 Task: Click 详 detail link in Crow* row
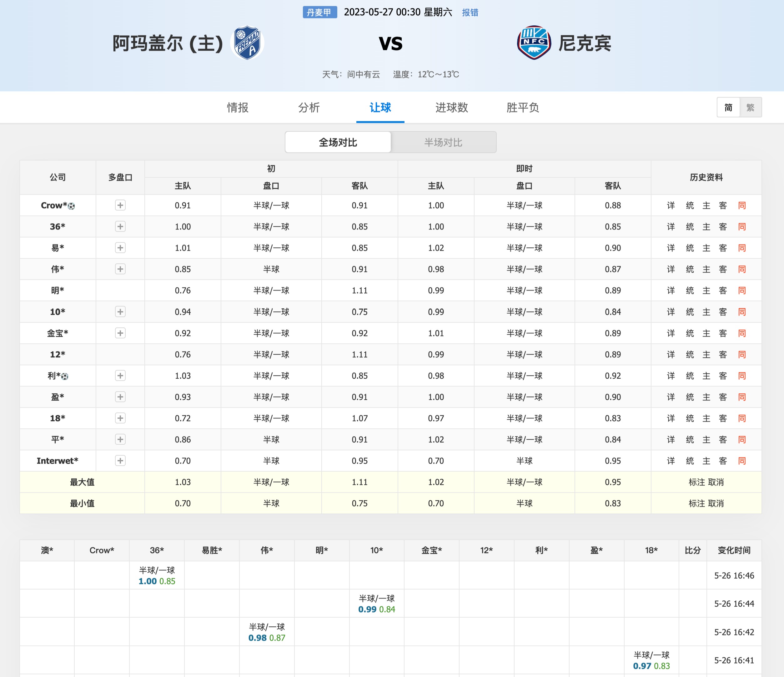click(671, 205)
